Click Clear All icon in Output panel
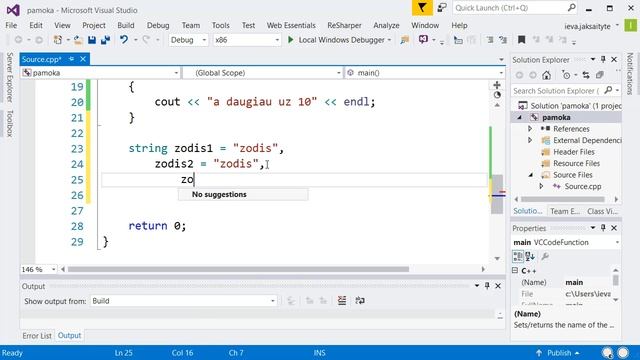This screenshot has width=640, height=360. point(342,301)
